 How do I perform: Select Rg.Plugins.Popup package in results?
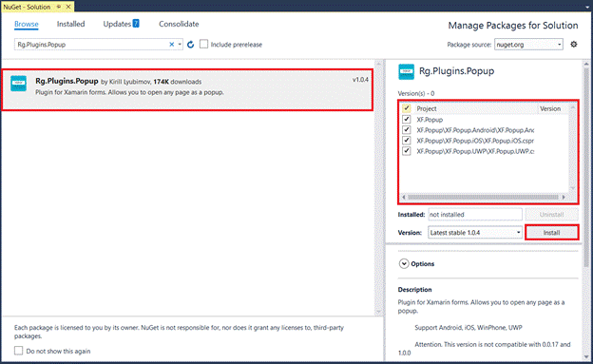click(187, 89)
